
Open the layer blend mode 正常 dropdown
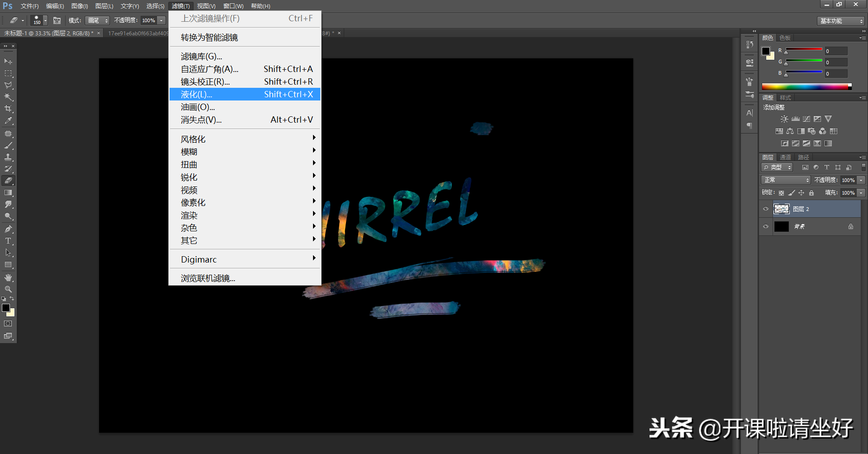786,180
